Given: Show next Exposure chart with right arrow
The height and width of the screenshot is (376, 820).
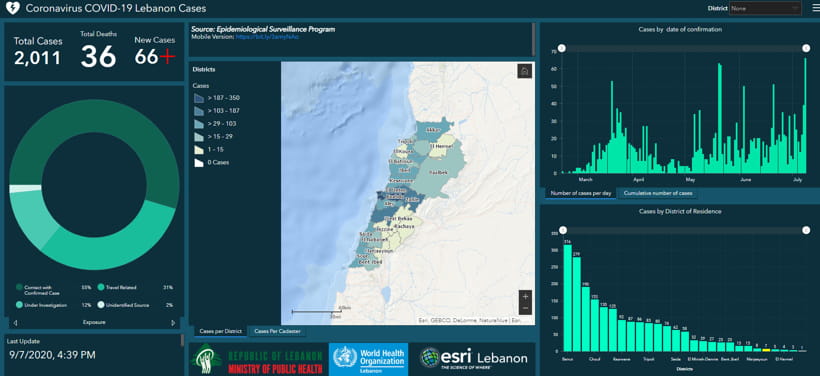Looking at the screenshot, I should (x=173, y=323).
